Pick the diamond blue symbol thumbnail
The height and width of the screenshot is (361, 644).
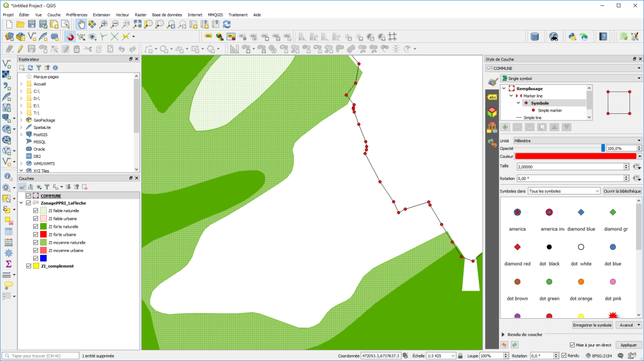(581, 213)
